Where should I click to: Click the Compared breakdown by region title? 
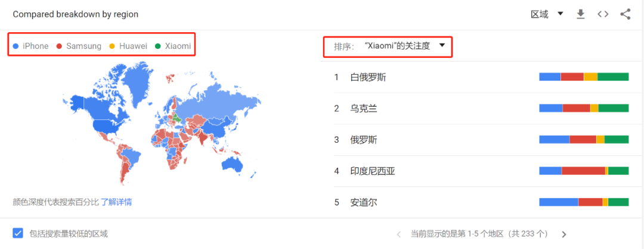76,14
